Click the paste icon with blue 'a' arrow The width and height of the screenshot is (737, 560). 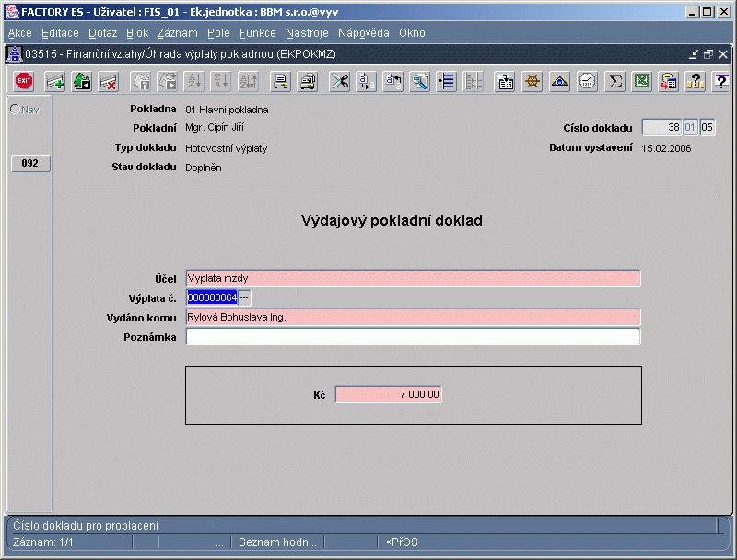tap(393, 81)
